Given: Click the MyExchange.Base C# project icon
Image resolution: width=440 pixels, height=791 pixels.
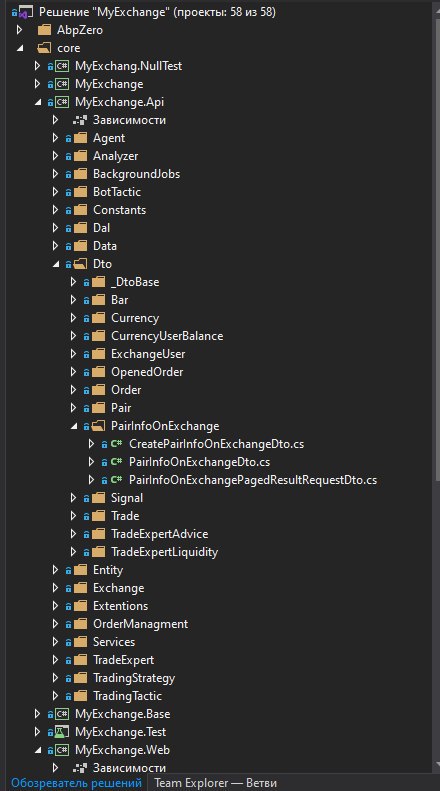Looking at the screenshot, I should 62,714.
